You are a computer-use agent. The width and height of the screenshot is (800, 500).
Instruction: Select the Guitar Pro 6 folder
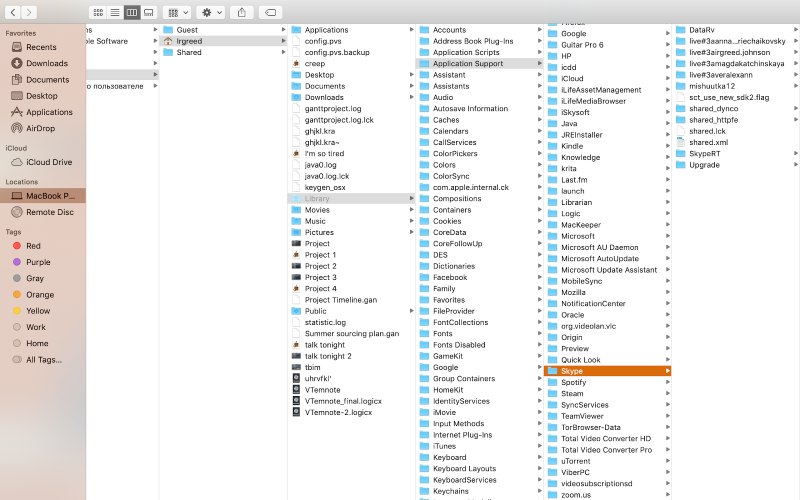[x=582, y=45]
